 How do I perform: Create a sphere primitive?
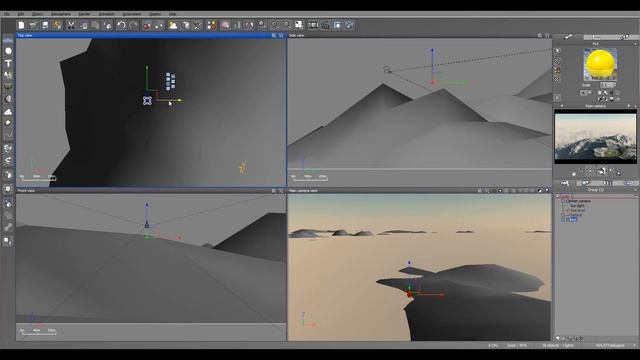8,51
